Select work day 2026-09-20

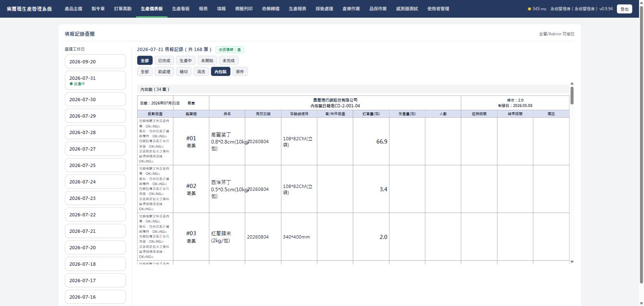[x=95, y=62]
